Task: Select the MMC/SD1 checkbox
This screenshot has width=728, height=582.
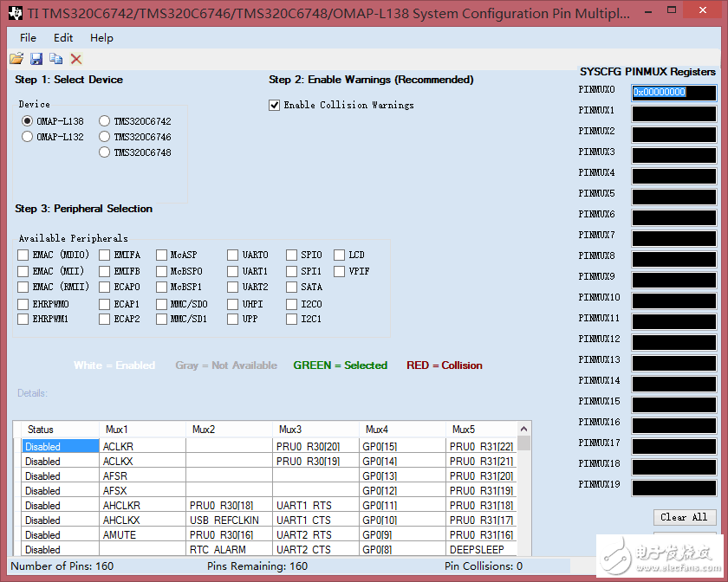Action: click(x=161, y=319)
